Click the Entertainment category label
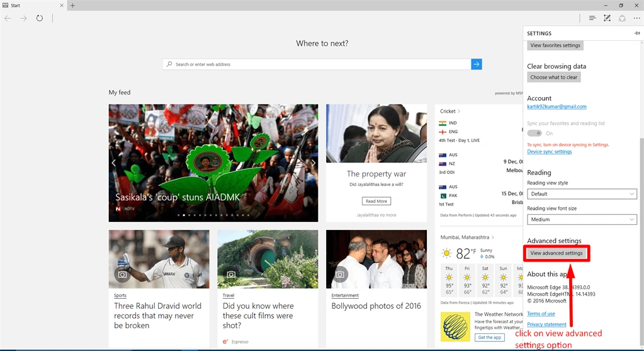 pos(345,296)
